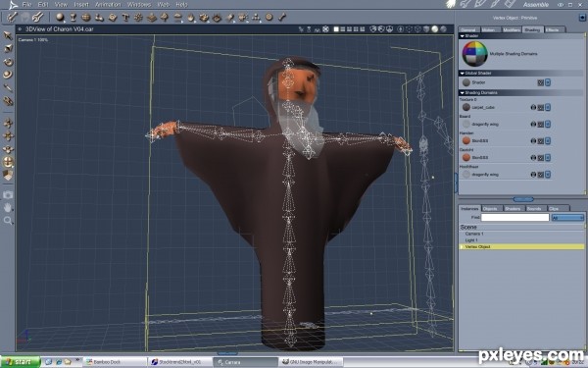Screen dimensions: 588x368
Task: Open the Animation menu
Action: coord(108,5)
